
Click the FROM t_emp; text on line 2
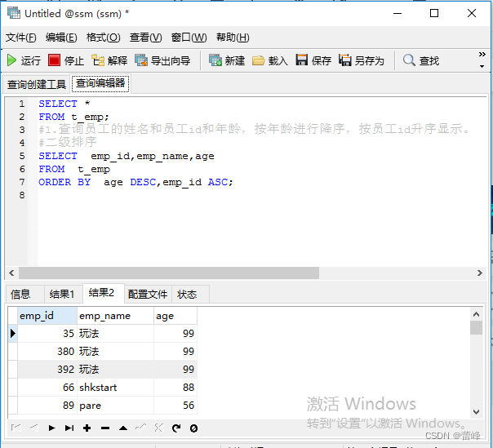coord(73,117)
